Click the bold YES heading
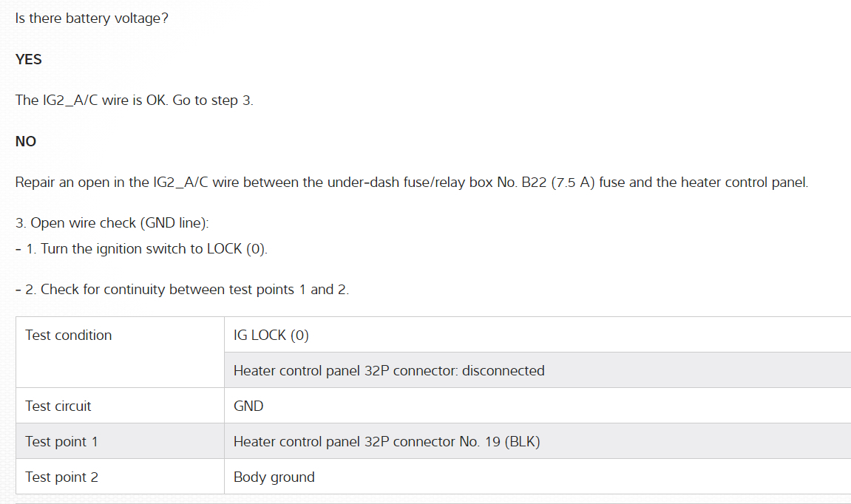Screen dimensions: 851x504 pyautogui.click(x=29, y=60)
